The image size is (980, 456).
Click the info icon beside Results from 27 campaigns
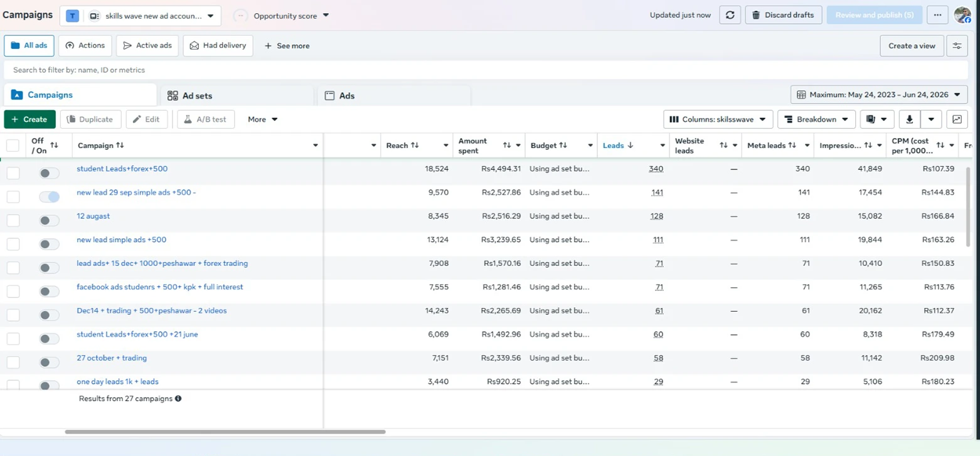pos(178,398)
